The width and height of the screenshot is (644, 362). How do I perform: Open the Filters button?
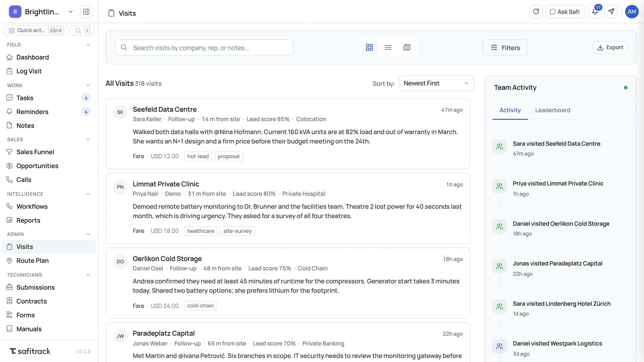click(x=505, y=47)
